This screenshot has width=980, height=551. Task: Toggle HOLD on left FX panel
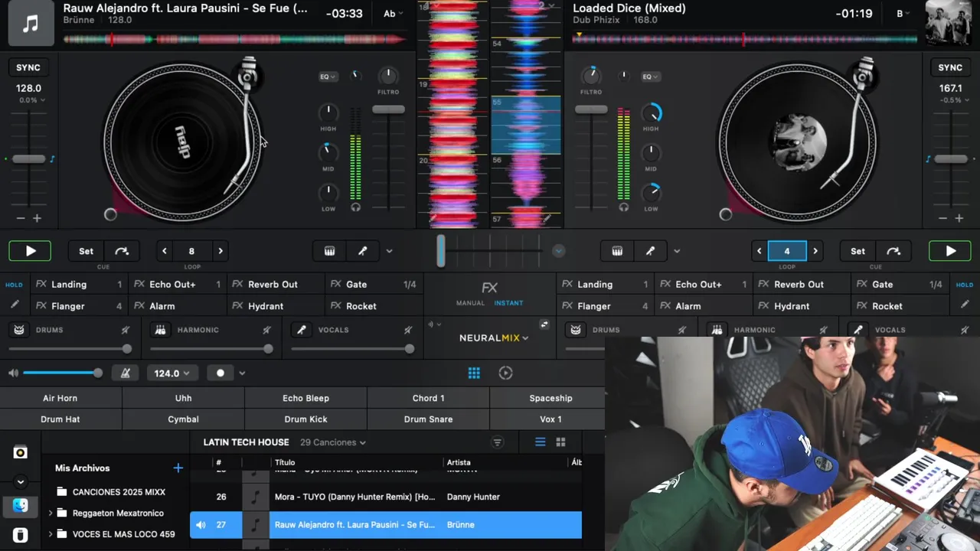[14, 285]
